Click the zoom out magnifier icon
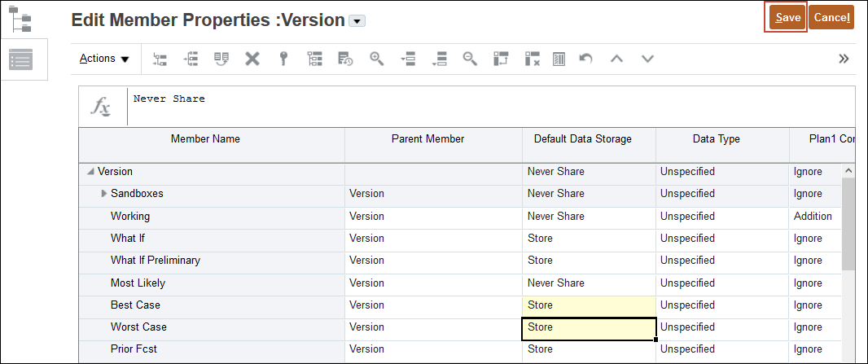Image resolution: width=868 pixels, height=364 pixels. point(469,59)
